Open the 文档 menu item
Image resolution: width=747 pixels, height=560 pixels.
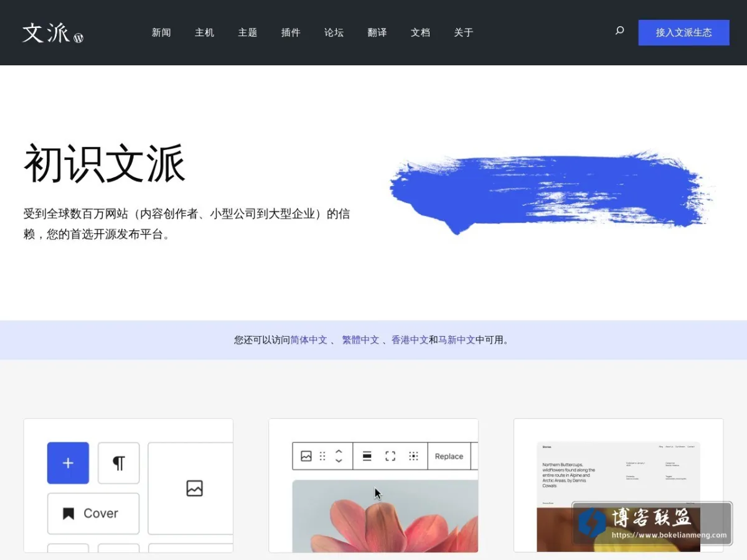[420, 32]
